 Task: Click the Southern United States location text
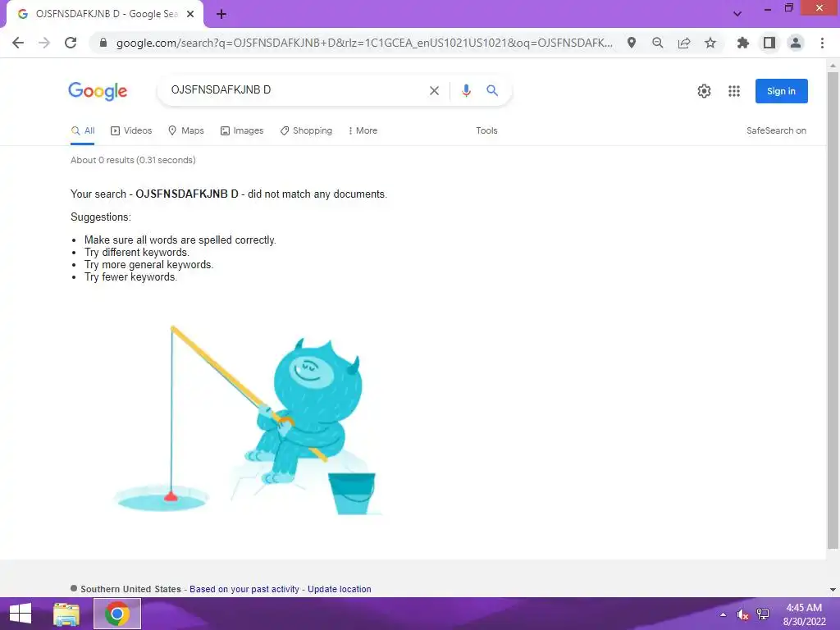[130, 589]
